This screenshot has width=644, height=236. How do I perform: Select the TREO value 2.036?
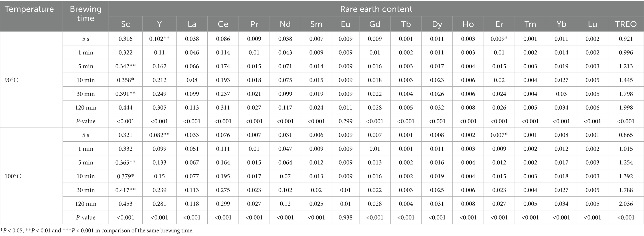pyautogui.click(x=626, y=204)
